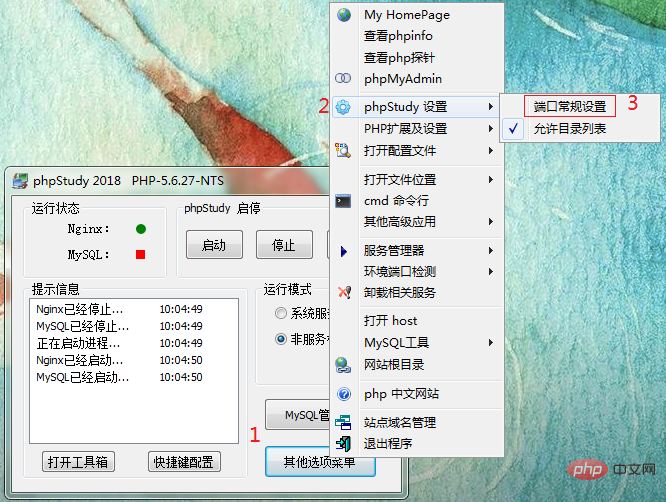The image size is (666, 502).
Task: Click the terminal icon beside cmd 命令行
Action: 343,201
